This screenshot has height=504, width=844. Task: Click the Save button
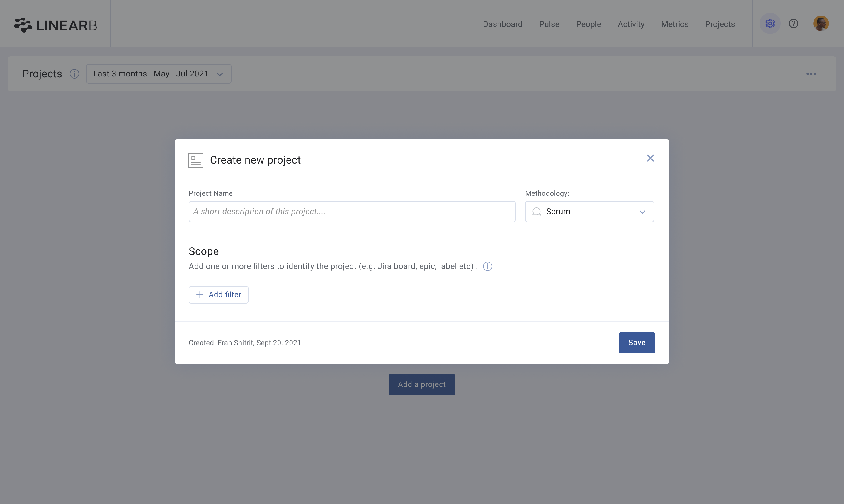637,343
